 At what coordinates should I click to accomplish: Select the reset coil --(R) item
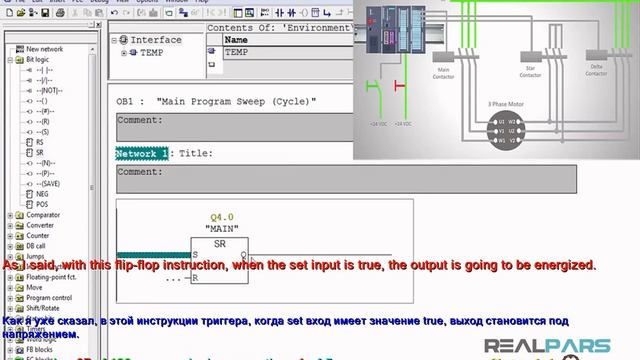[43, 122]
